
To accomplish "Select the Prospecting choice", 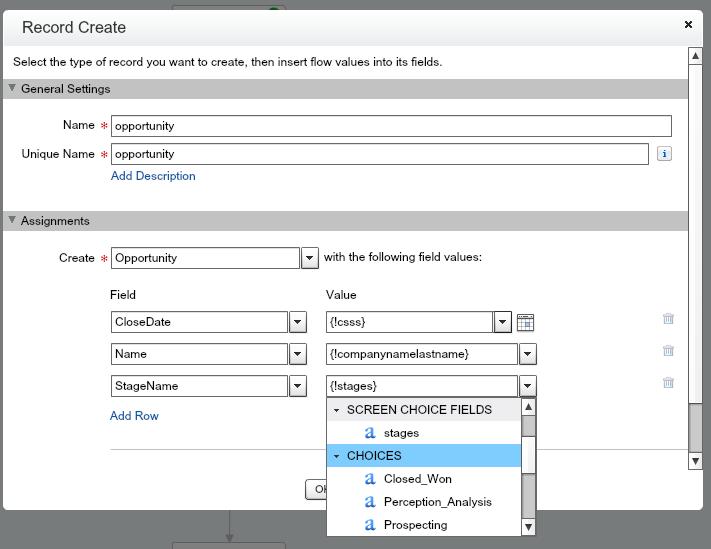I will 415,525.
